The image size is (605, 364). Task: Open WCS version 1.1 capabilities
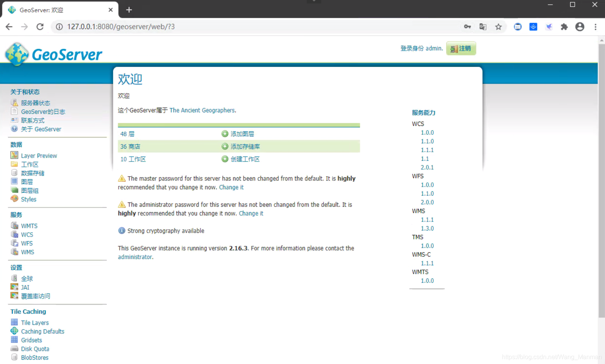pyautogui.click(x=425, y=159)
